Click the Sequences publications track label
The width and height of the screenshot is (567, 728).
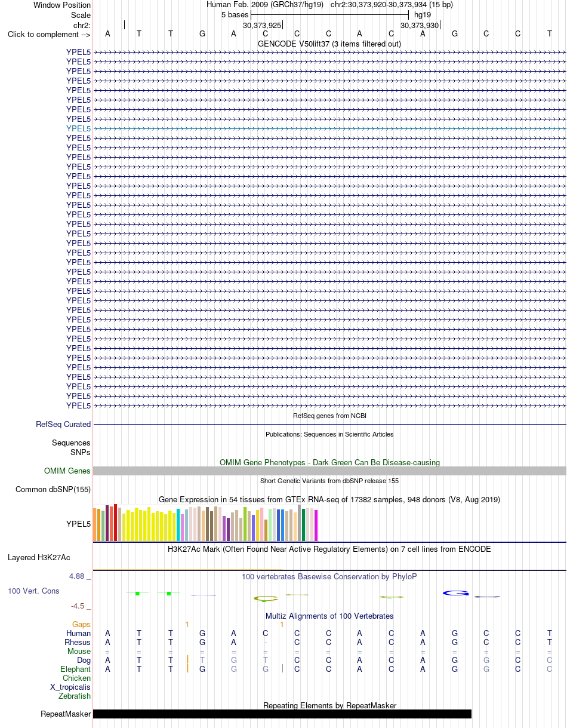[71, 443]
